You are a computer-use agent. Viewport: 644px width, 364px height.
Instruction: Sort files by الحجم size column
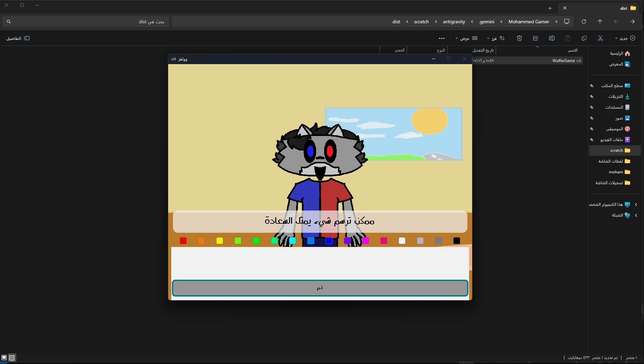point(393,50)
